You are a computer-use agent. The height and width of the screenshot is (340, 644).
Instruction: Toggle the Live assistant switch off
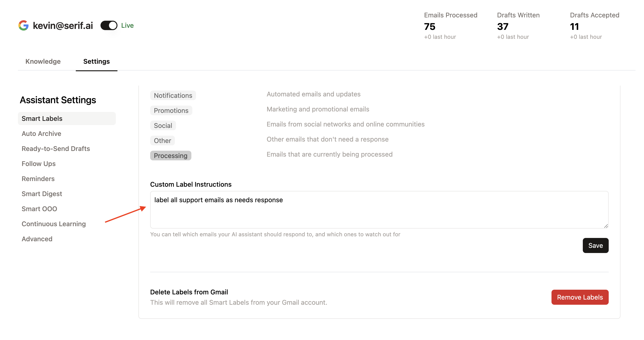pyautogui.click(x=109, y=25)
